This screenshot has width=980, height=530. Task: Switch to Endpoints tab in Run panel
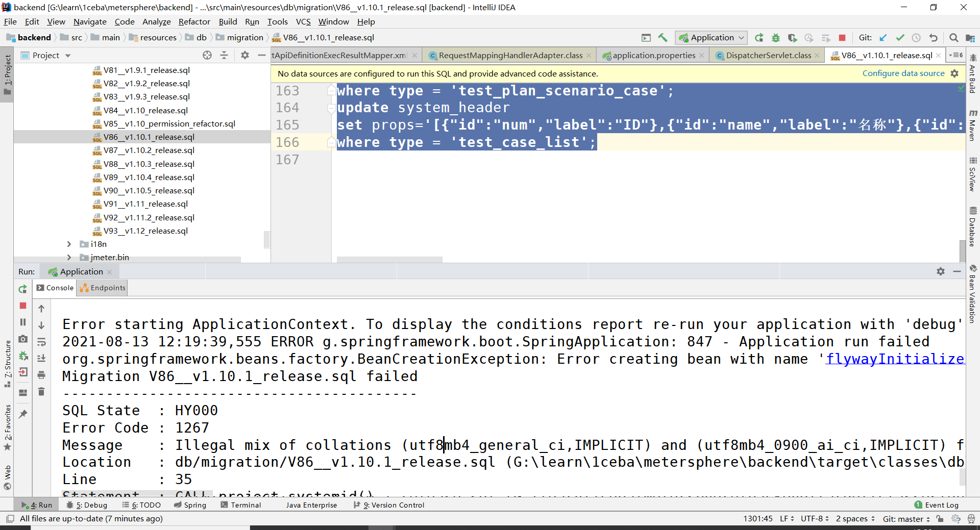pos(103,288)
